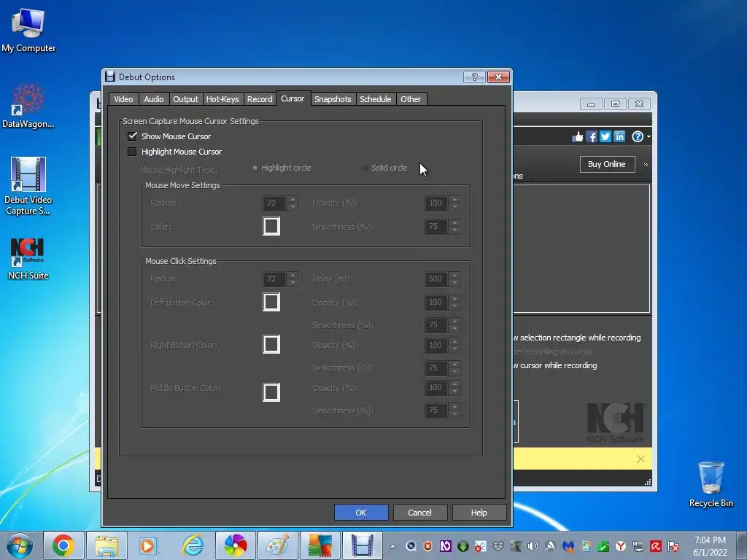Viewport: 747px width, 560px height.
Task: Increase Left Button Opacity stepper
Action: tap(455, 298)
